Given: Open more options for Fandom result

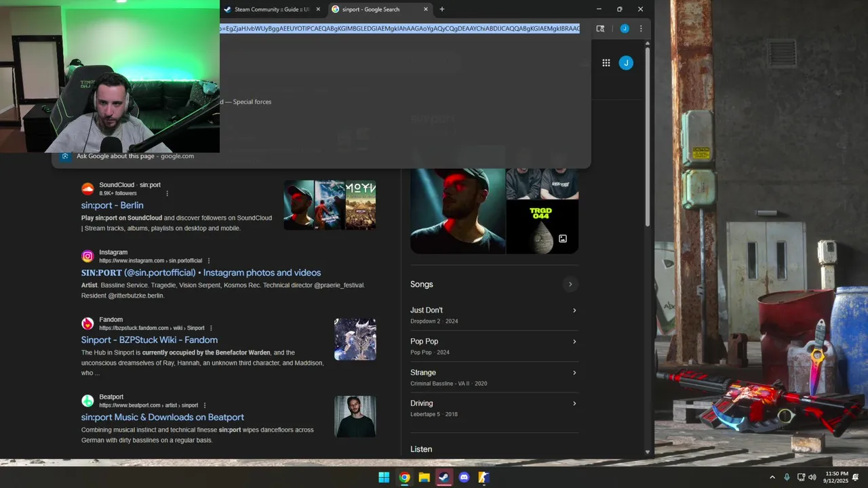Looking at the screenshot, I should (x=211, y=328).
